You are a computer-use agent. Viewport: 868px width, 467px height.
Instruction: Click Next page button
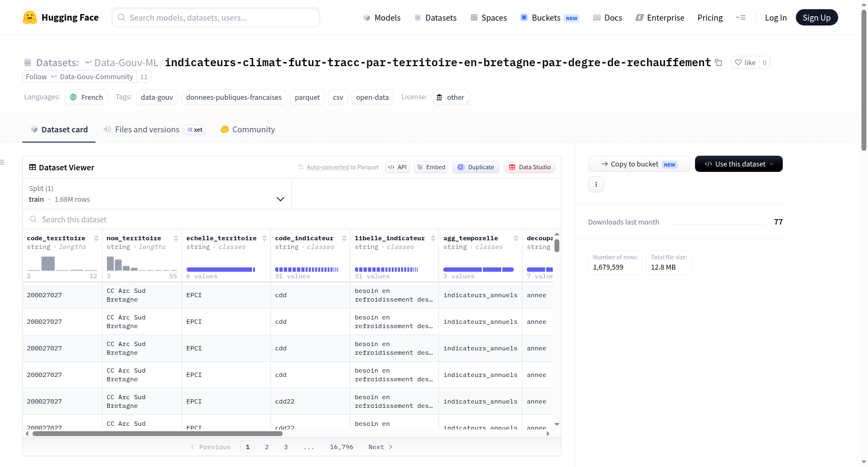click(380, 447)
